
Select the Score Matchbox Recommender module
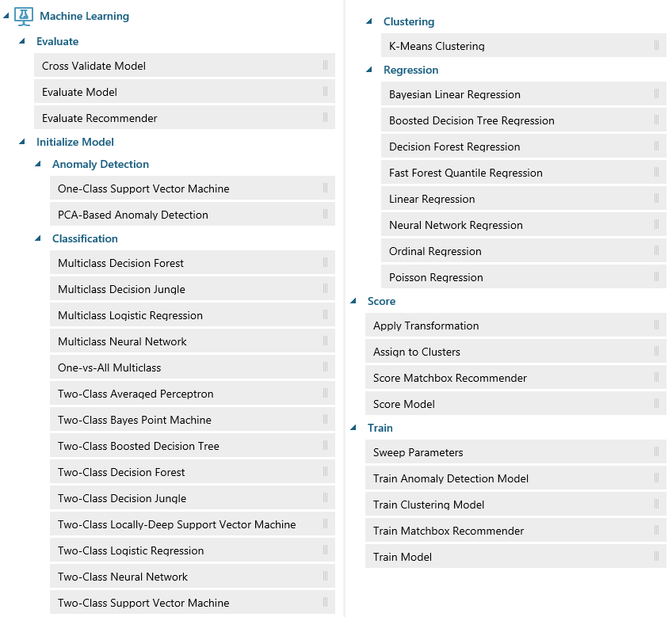[x=449, y=378]
